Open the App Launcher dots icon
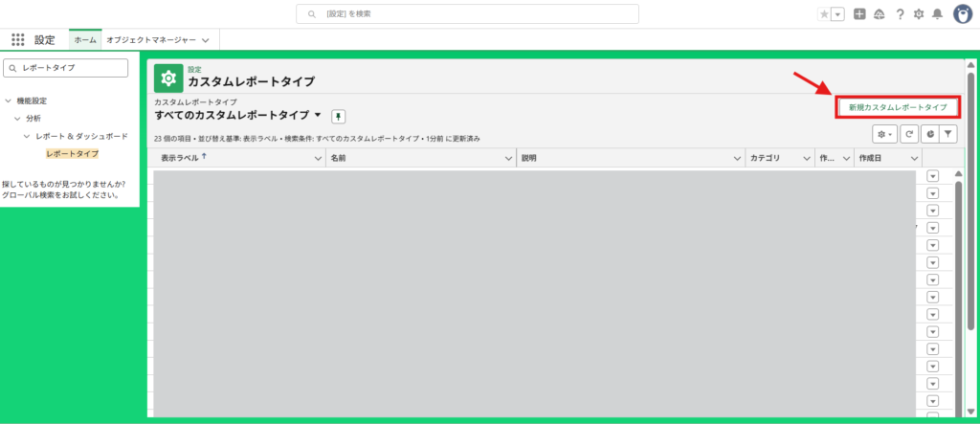This screenshot has height=424, width=980. coord(17,39)
